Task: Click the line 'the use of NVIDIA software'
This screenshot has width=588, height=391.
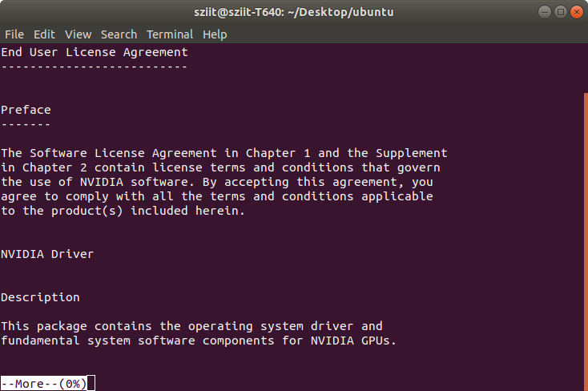Action: (217, 182)
